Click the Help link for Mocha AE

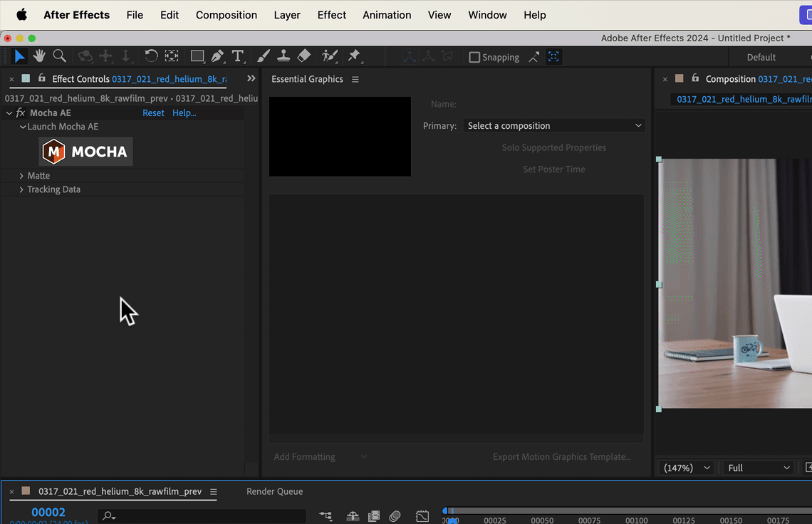click(x=184, y=113)
